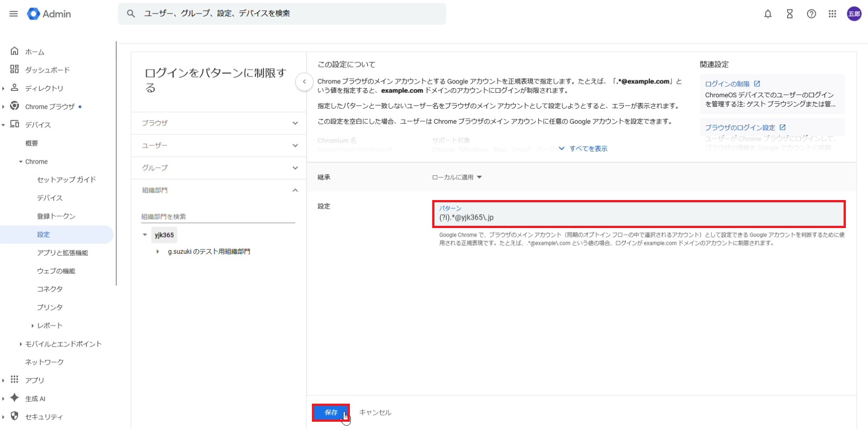Viewport: 868px width, 429px height.
Task: Open ダッシュボード in the sidebar
Action: coord(47,70)
